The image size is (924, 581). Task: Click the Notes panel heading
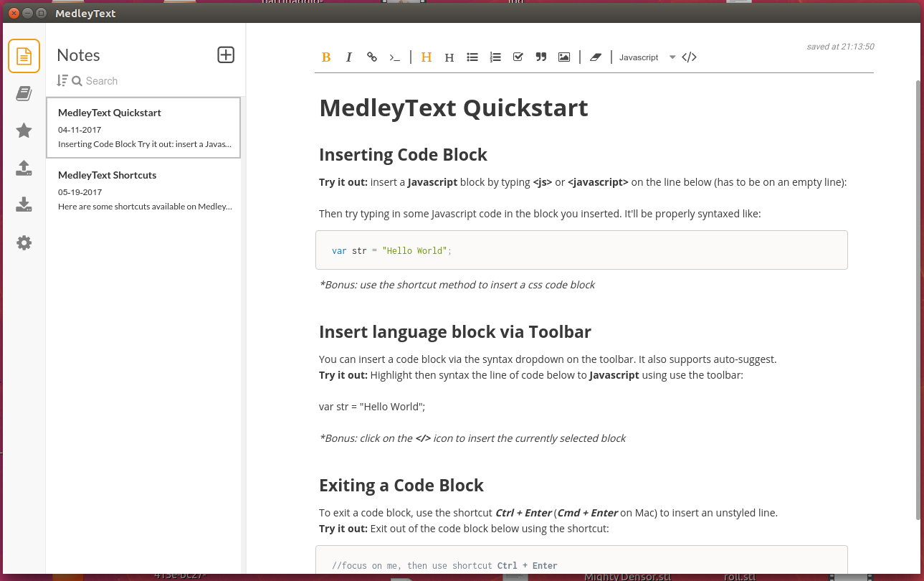pyautogui.click(x=78, y=55)
